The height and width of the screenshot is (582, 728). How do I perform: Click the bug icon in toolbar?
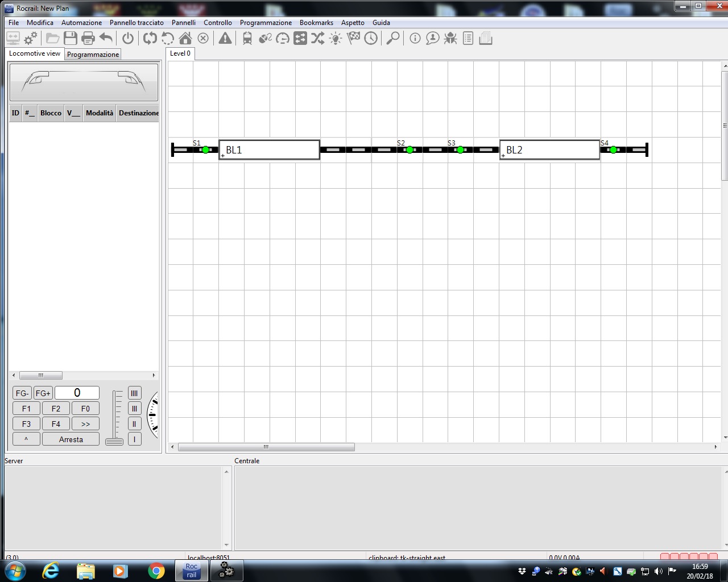450,38
